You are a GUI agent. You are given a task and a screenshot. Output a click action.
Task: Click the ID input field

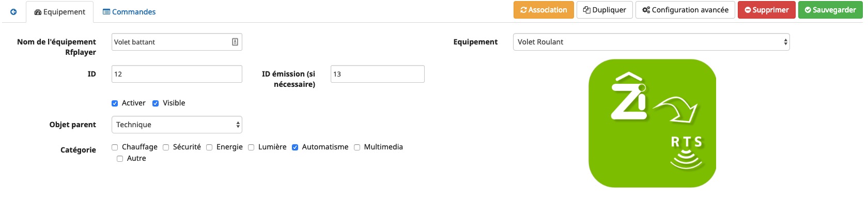pos(177,74)
